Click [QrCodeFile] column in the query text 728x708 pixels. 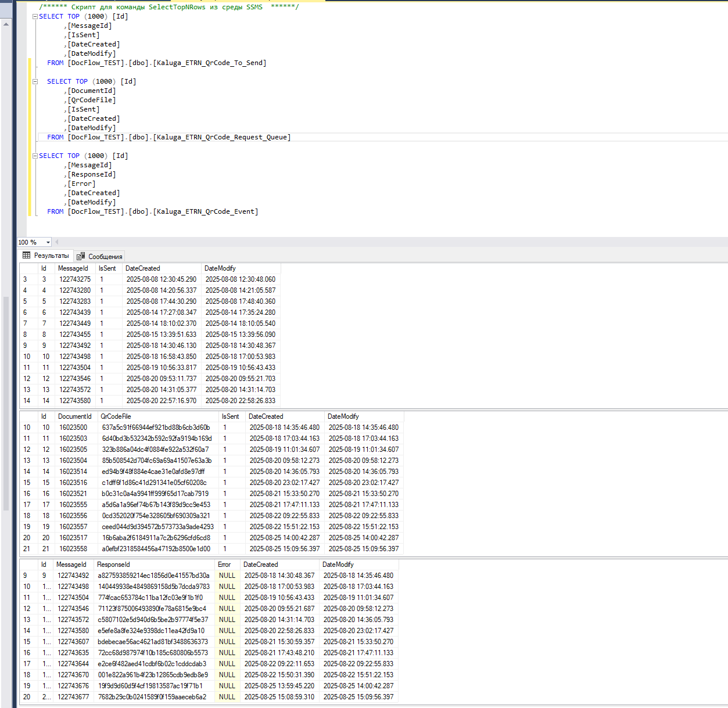click(x=92, y=100)
